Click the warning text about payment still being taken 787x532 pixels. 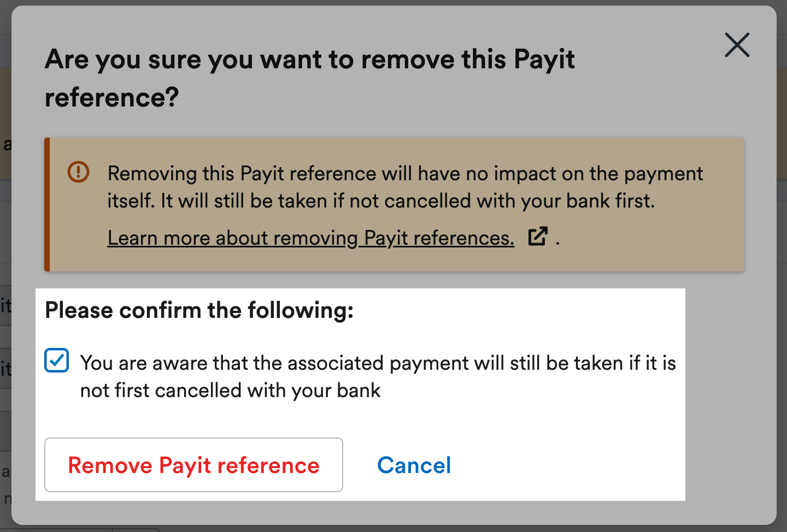click(x=404, y=187)
